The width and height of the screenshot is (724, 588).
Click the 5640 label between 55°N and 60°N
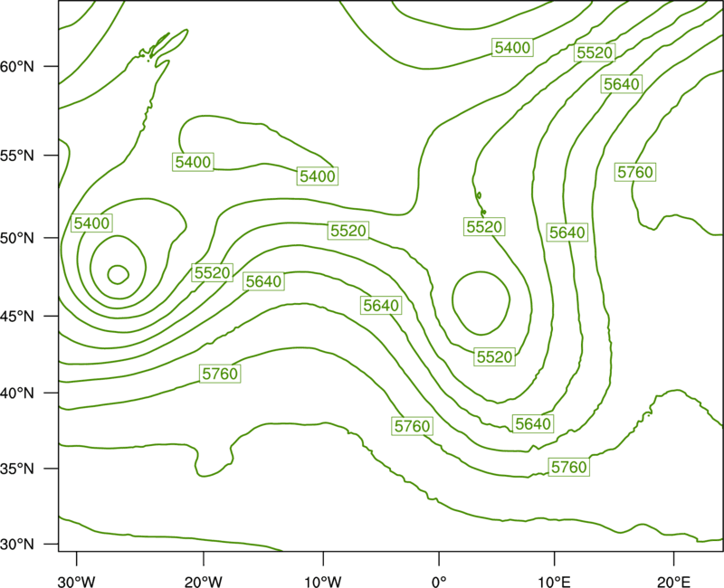click(x=622, y=84)
